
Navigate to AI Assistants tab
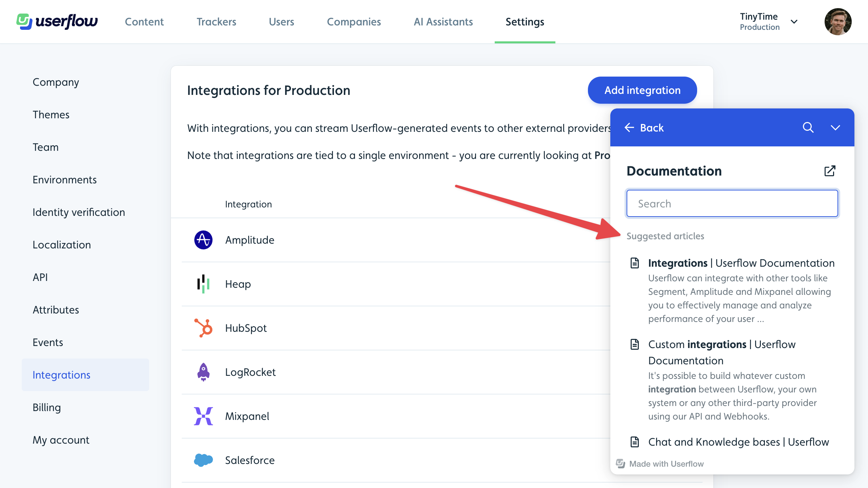(x=443, y=22)
